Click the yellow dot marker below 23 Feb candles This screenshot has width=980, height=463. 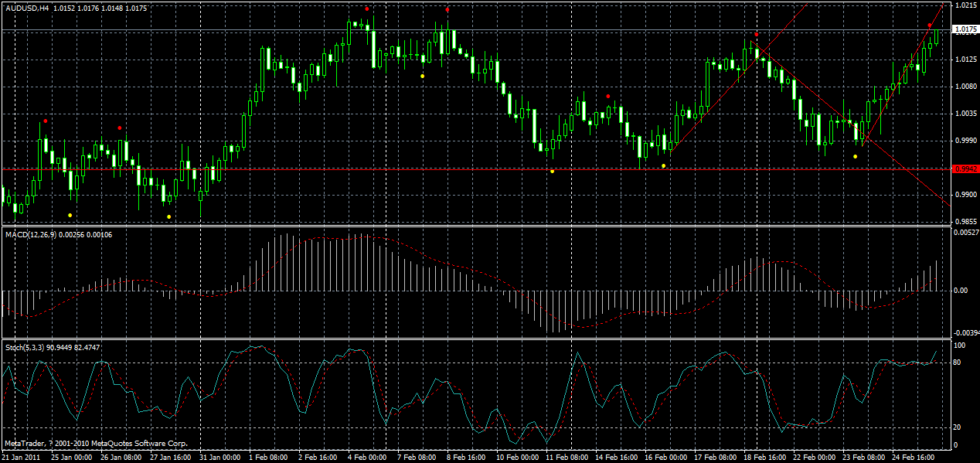coord(854,155)
